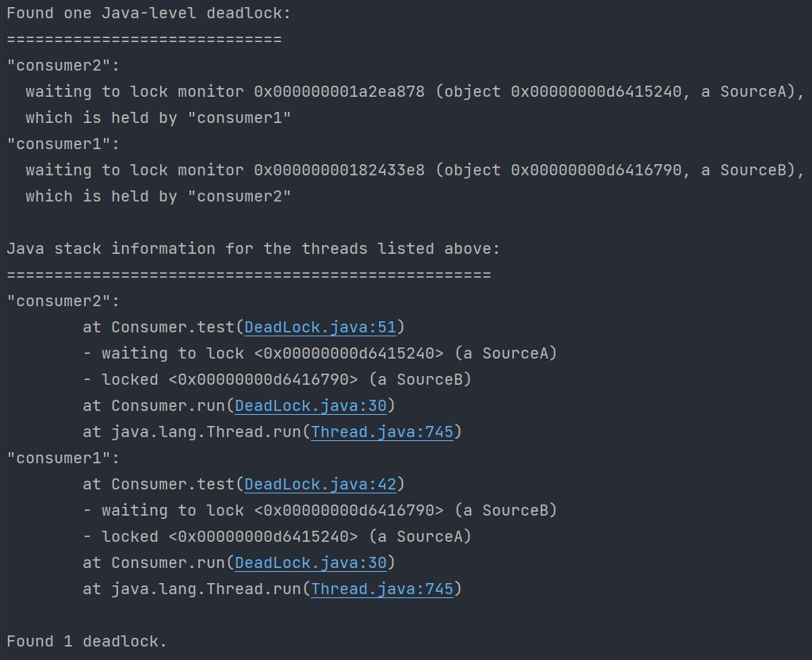This screenshot has height=660, width=812.
Task: Open DeadLock.java:30 link in consumer1 stack
Action: [311, 562]
